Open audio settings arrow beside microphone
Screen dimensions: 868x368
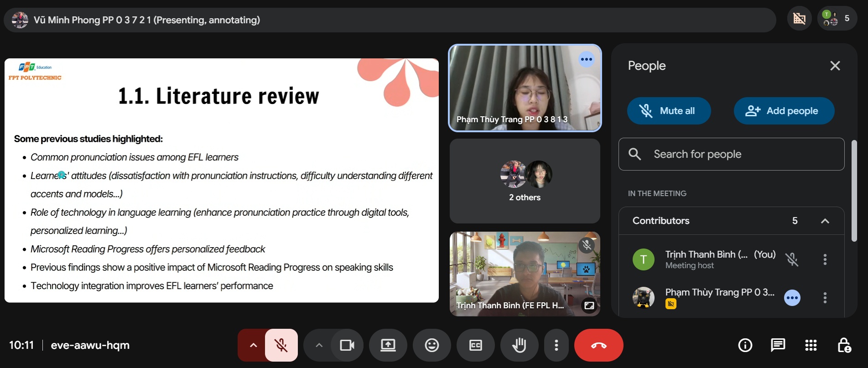tap(253, 345)
